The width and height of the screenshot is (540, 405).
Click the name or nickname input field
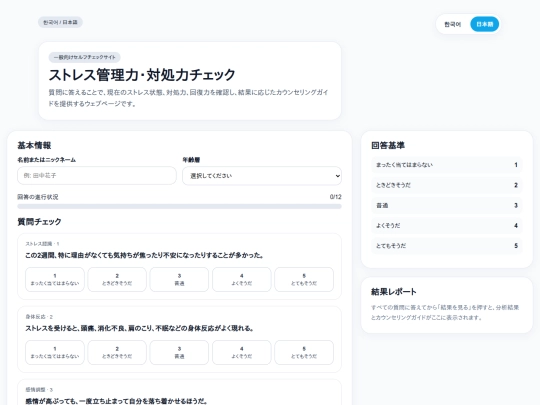(x=97, y=176)
